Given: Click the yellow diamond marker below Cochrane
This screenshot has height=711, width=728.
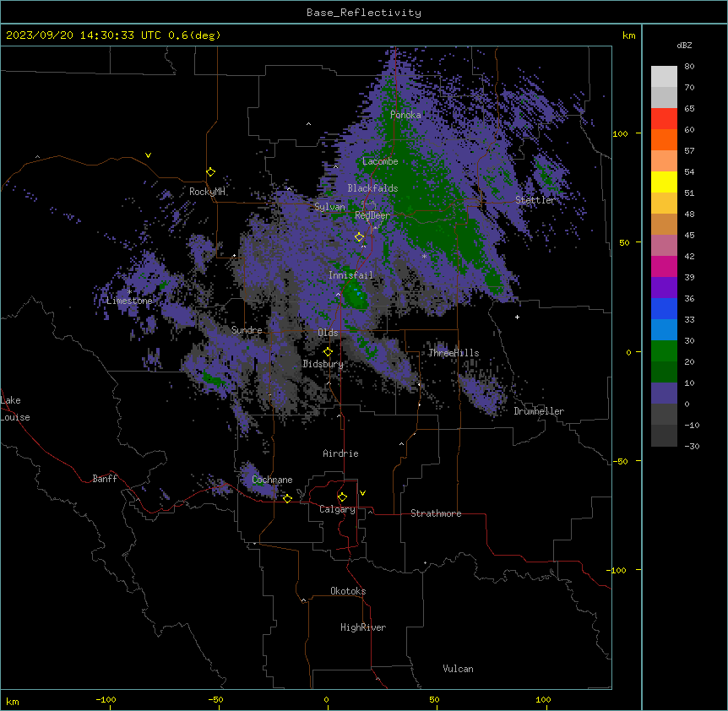Looking at the screenshot, I should [287, 498].
